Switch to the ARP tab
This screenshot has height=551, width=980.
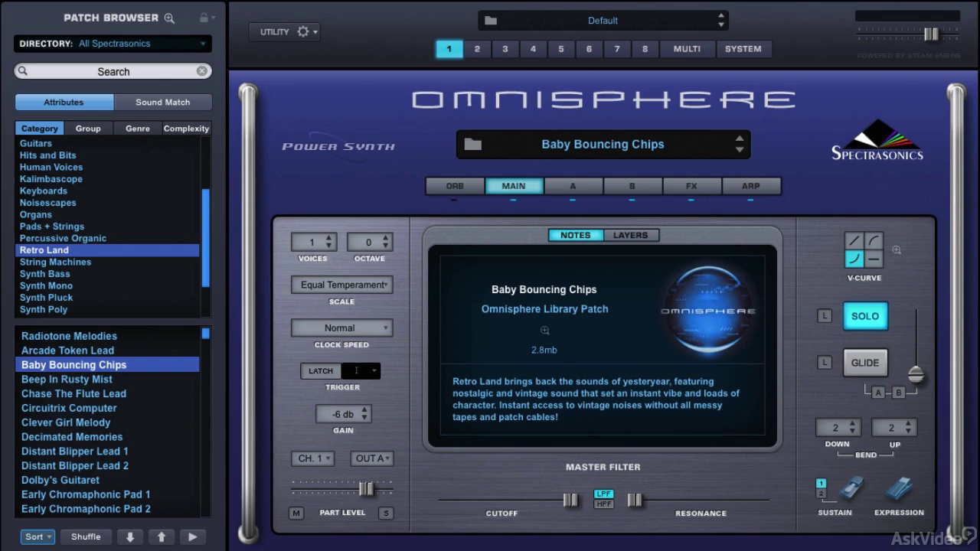coord(751,186)
